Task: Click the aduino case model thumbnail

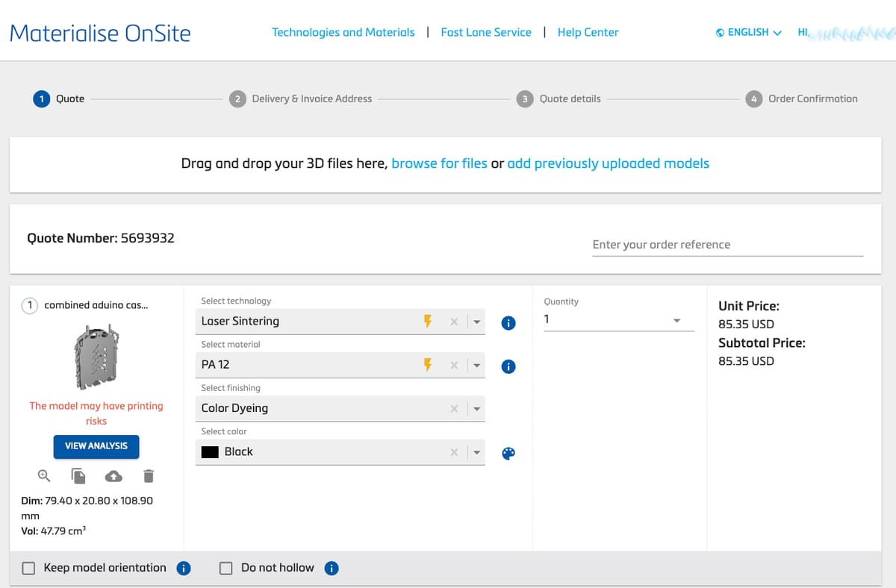Action: [97, 357]
